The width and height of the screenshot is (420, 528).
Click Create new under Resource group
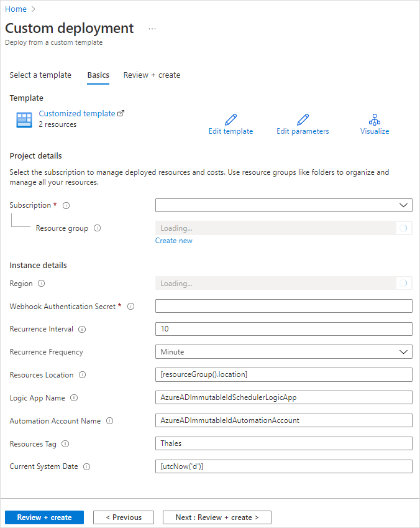pyautogui.click(x=173, y=241)
